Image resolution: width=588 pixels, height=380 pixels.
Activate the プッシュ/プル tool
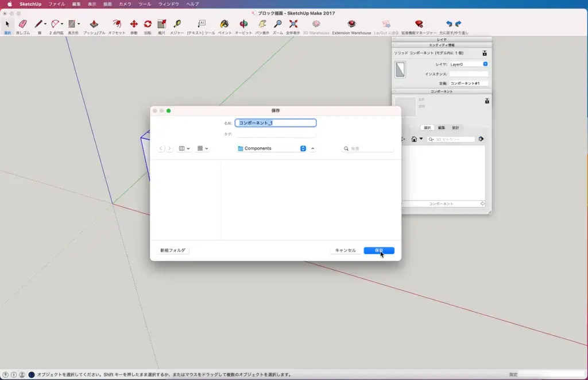(x=94, y=24)
